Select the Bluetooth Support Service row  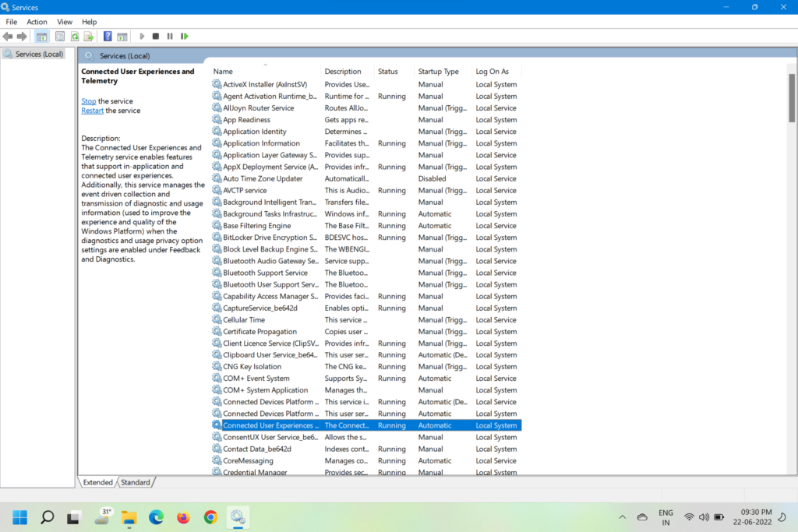click(x=265, y=273)
